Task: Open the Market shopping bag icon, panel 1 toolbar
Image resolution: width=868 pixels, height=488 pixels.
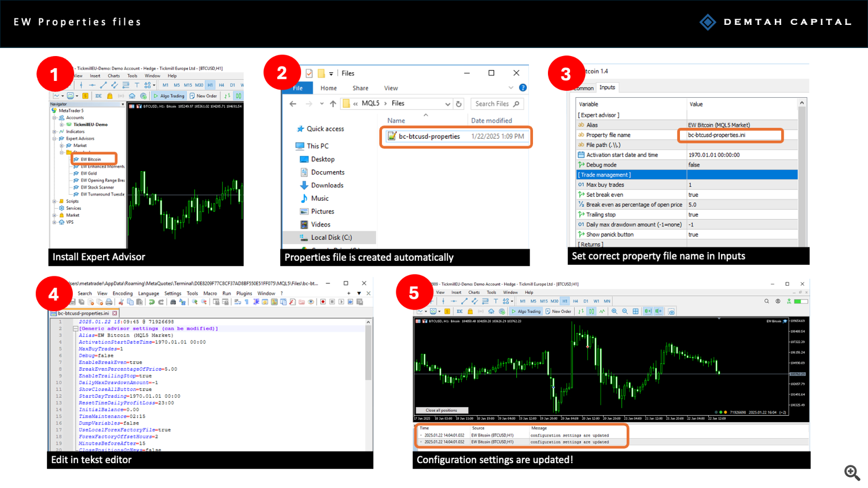Action: coord(110,96)
